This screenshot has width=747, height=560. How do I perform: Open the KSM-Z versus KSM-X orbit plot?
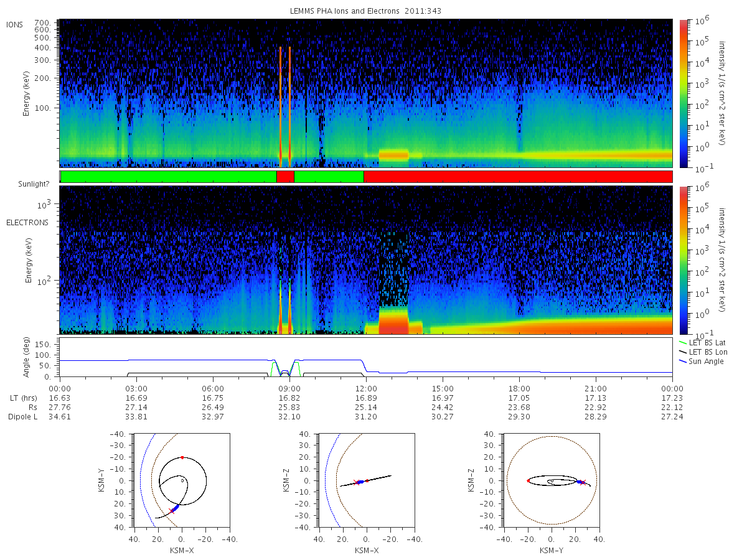point(366,480)
